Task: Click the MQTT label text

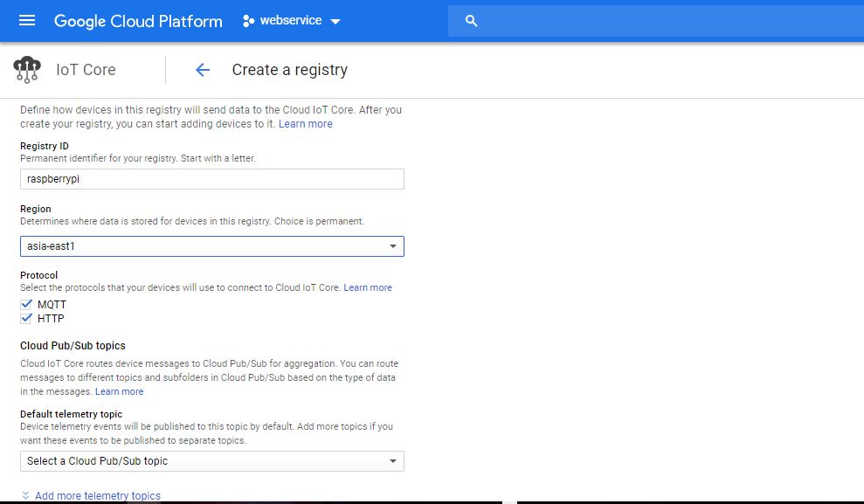Action: click(x=52, y=305)
